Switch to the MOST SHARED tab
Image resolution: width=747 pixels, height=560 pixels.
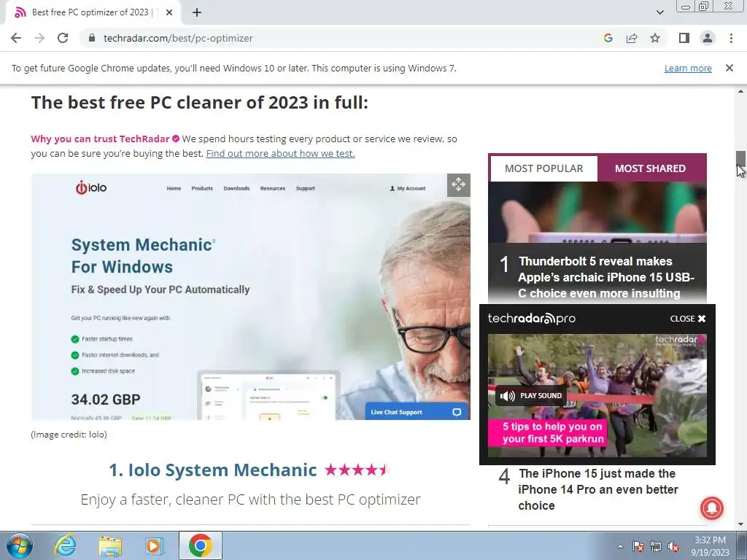(x=650, y=168)
